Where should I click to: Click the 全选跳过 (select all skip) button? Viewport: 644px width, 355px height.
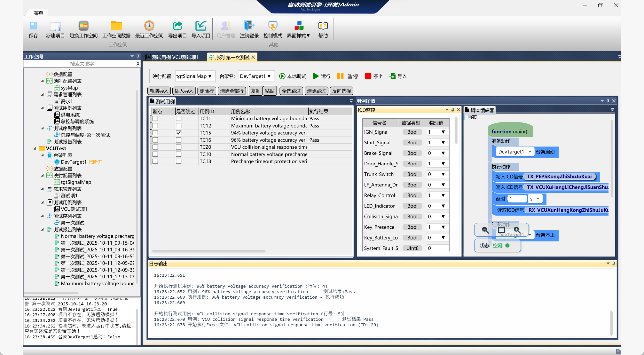[x=291, y=91]
